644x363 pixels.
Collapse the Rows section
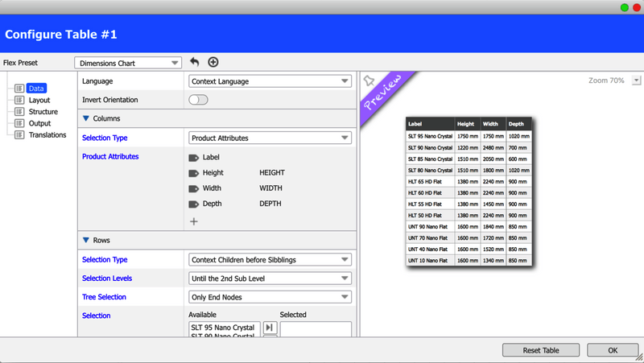coord(86,241)
